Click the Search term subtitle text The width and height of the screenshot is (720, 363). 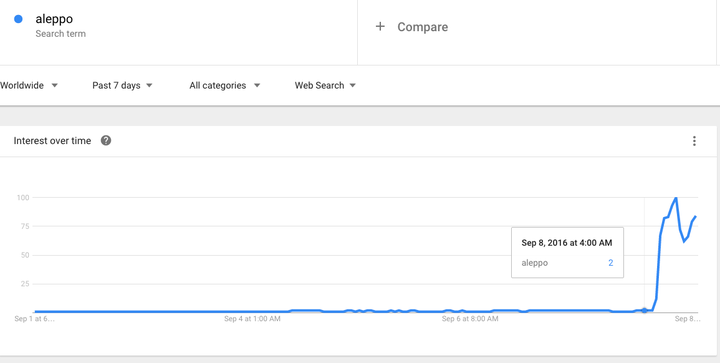(61, 34)
